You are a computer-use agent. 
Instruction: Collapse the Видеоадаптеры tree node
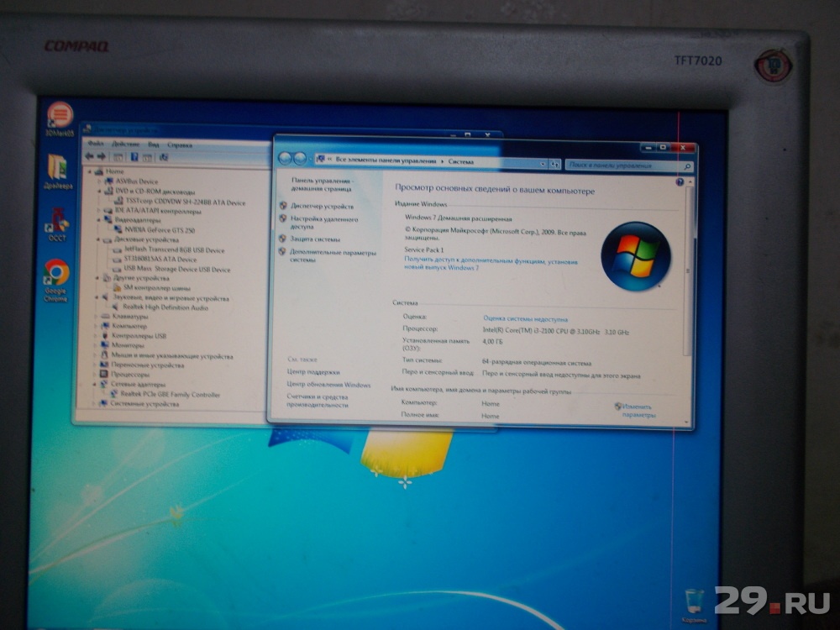(x=99, y=220)
